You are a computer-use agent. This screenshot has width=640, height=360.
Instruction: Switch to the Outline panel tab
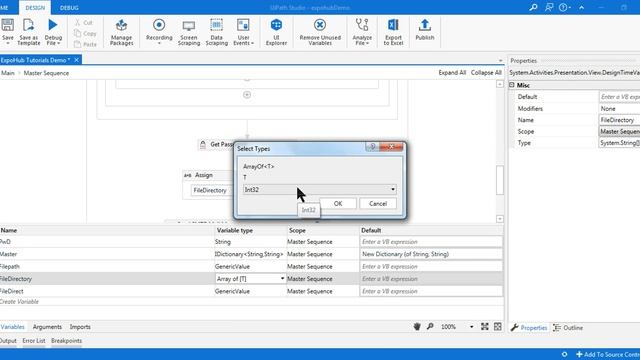568,328
